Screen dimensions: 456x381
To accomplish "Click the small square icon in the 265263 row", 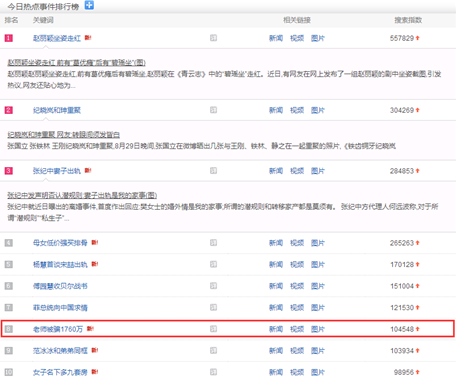I will [213, 243].
